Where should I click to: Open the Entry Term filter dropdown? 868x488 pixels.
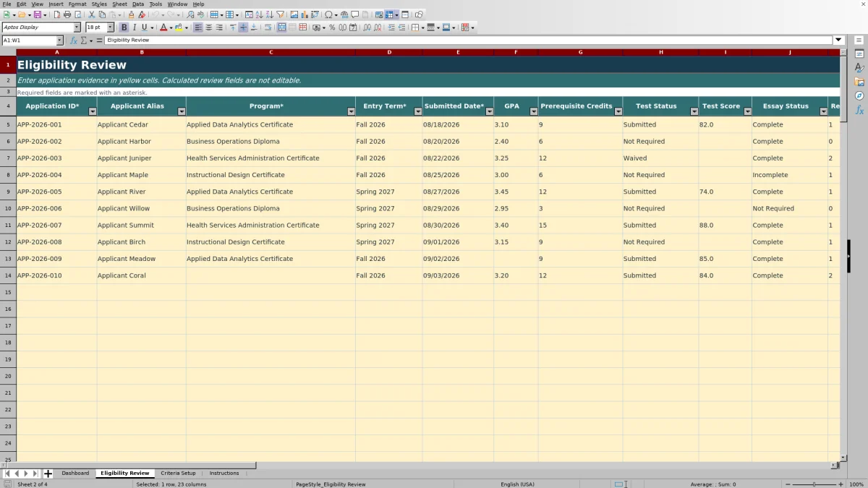pyautogui.click(x=417, y=111)
